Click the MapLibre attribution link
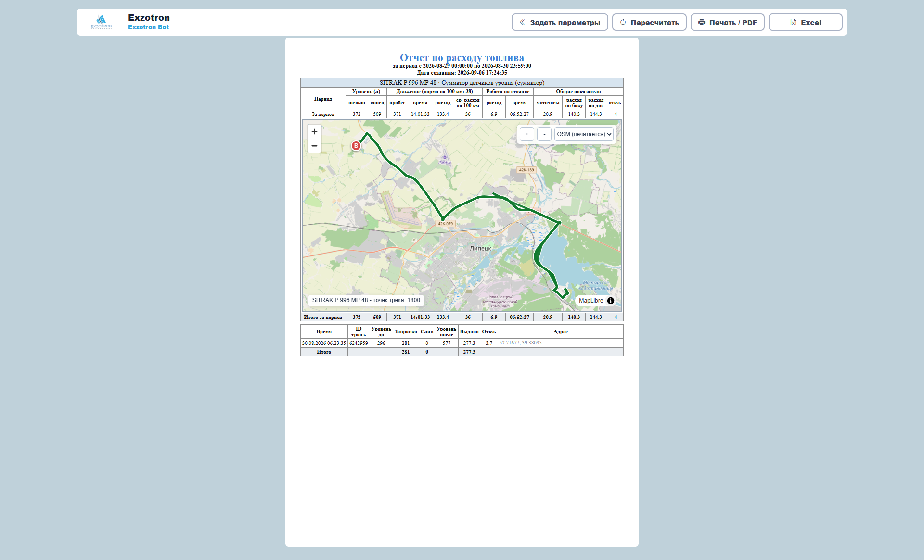 [591, 301]
